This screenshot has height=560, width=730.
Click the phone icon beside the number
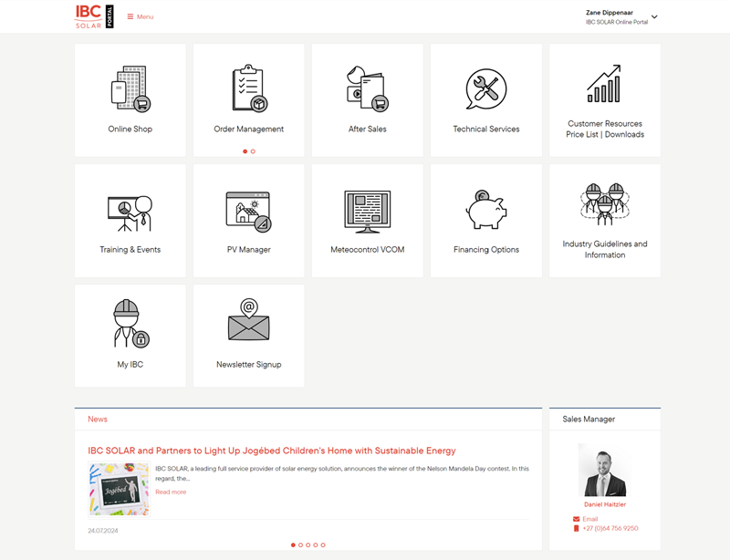click(576, 528)
